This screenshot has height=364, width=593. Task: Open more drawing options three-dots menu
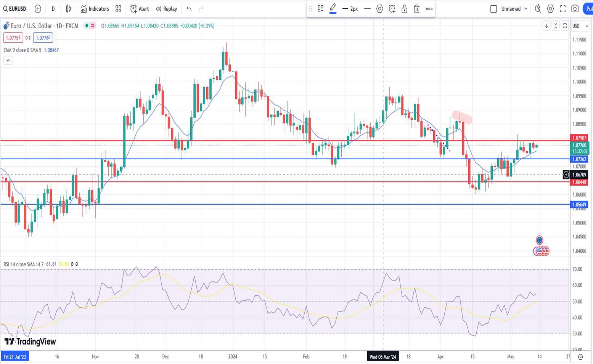[x=429, y=9]
